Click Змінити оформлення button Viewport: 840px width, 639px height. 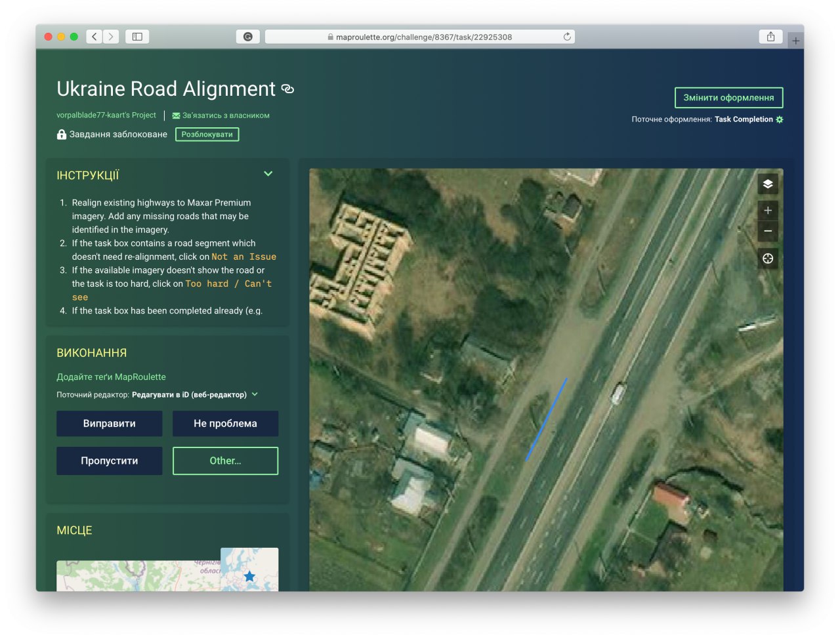coord(728,98)
